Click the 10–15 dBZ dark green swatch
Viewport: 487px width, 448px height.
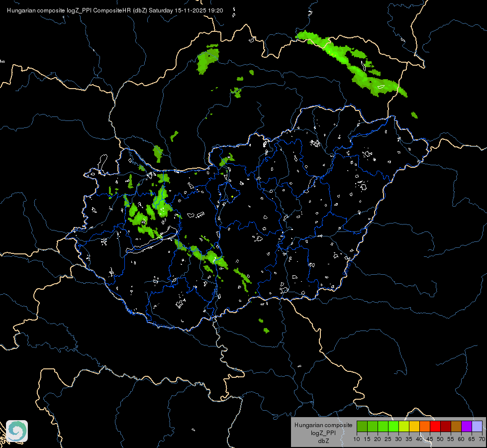coord(362,426)
